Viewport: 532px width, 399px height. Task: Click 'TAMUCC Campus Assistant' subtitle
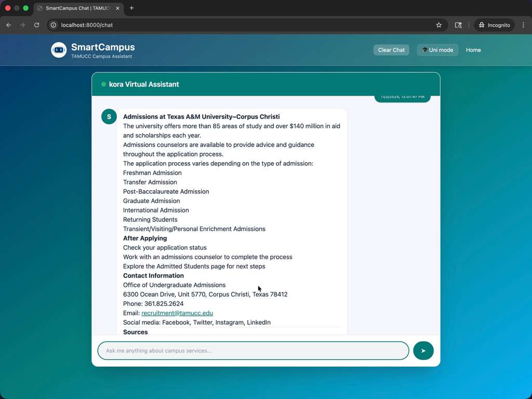click(x=102, y=56)
